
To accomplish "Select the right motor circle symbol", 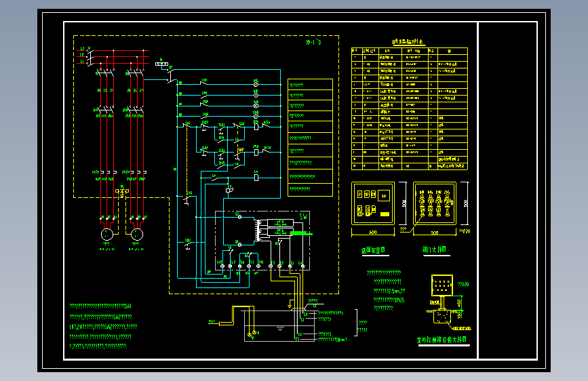I will 137,235.
